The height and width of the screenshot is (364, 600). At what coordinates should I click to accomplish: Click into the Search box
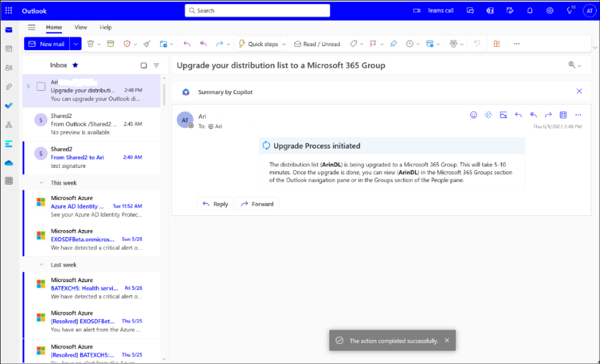click(x=257, y=11)
